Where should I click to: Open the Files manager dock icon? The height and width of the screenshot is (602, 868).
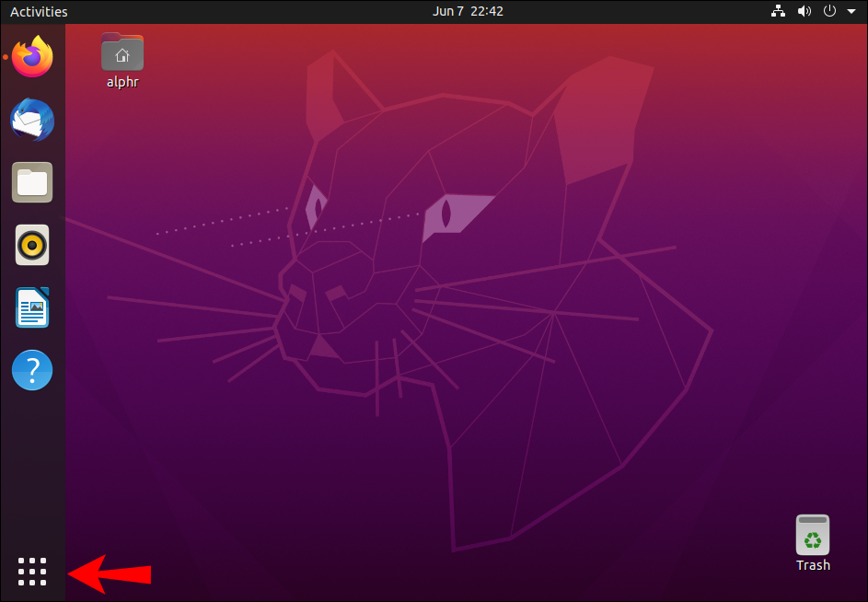coord(32,182)
